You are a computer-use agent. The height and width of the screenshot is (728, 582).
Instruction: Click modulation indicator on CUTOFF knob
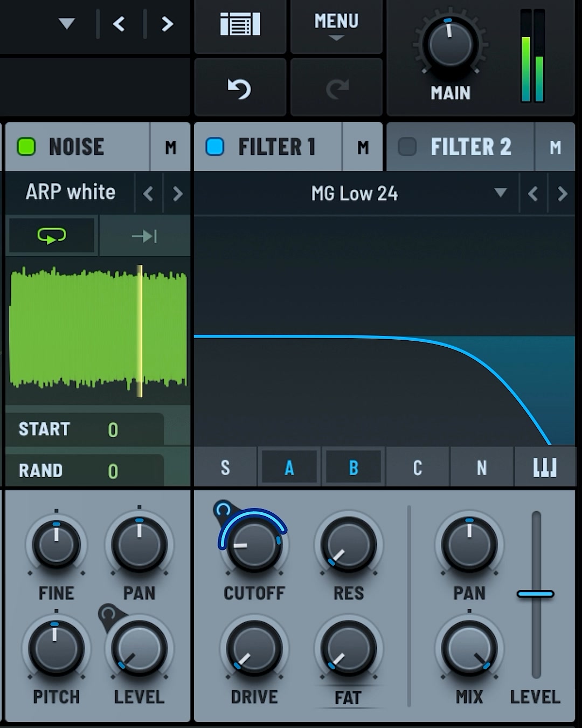point(223,509)
